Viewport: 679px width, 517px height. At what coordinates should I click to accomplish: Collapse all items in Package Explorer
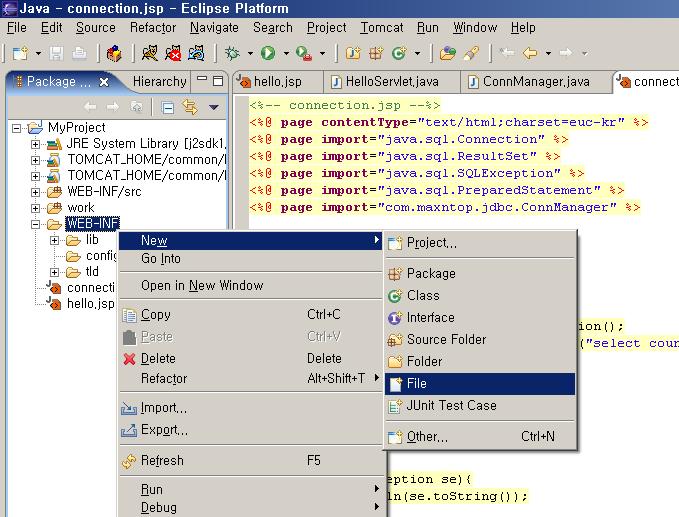(x=168, y=107)
